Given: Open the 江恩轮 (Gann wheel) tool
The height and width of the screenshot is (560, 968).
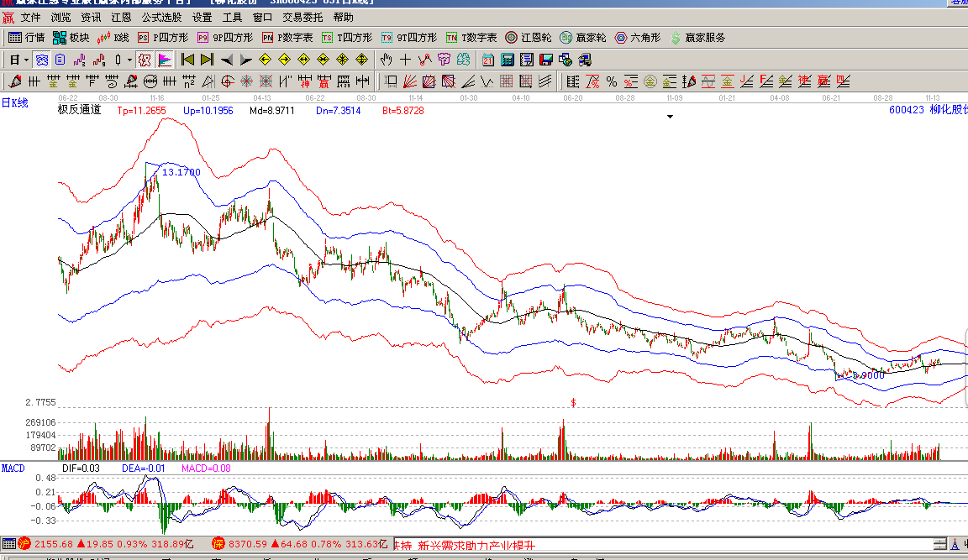Looking at the screenshot, I should click(528, 38).
